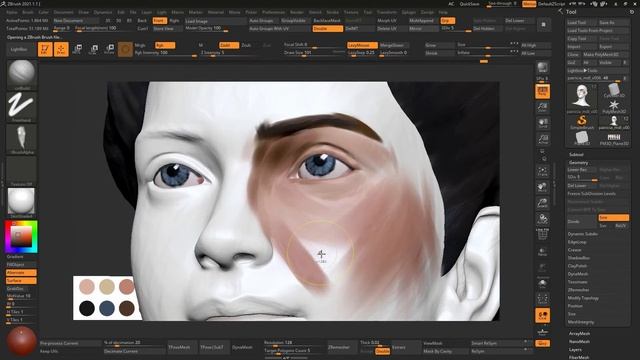Expand Modify Topology section
This screenshot has width=640, height=360.
pyautogui.click(x=583, y=298)
